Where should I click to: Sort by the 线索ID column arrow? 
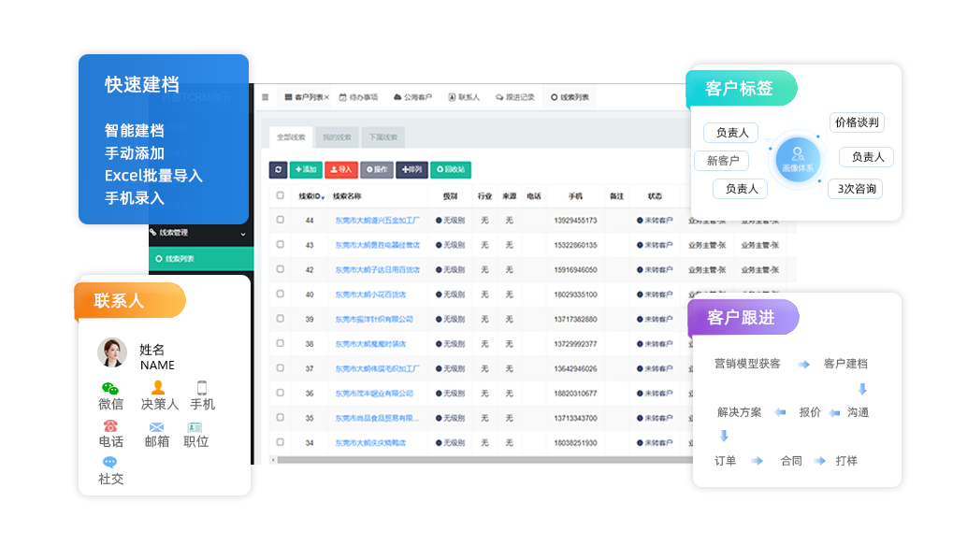click(323, 197)
